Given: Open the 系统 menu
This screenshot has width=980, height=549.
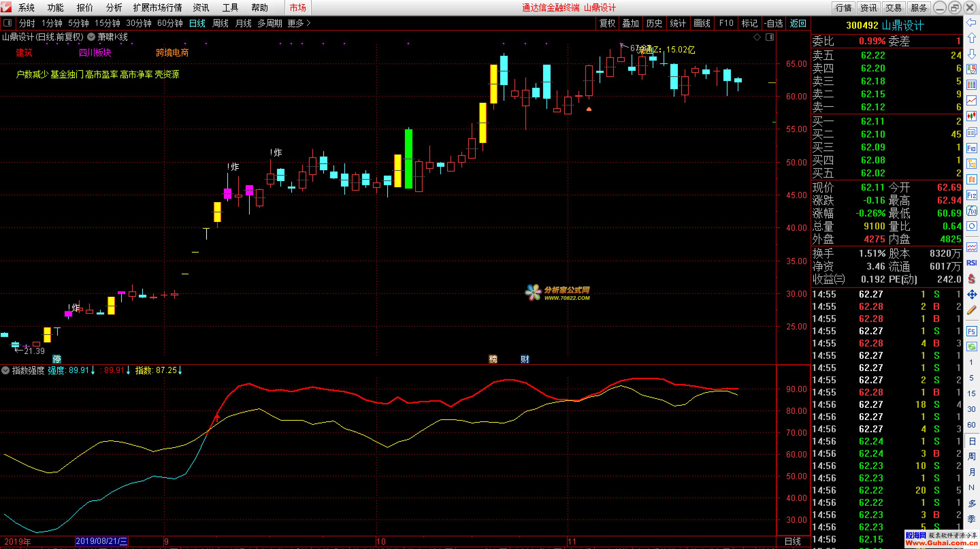Looking at the screenshot, I should click(x=26, y=7).
